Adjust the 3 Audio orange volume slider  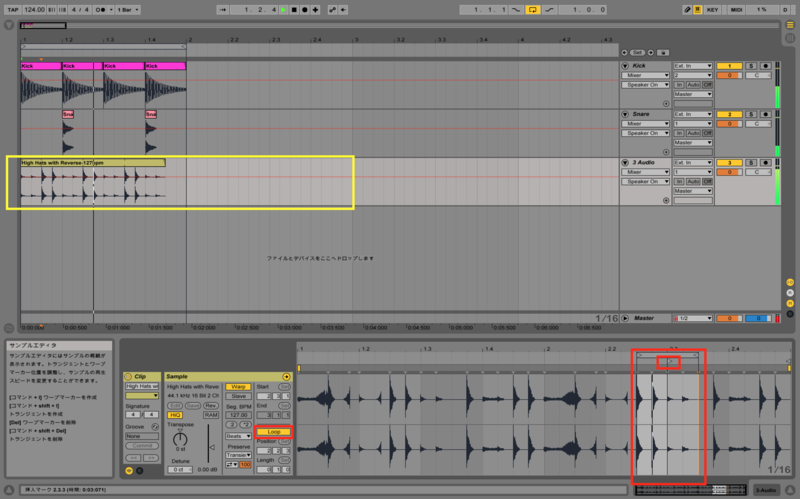click(x=729, y=172)
